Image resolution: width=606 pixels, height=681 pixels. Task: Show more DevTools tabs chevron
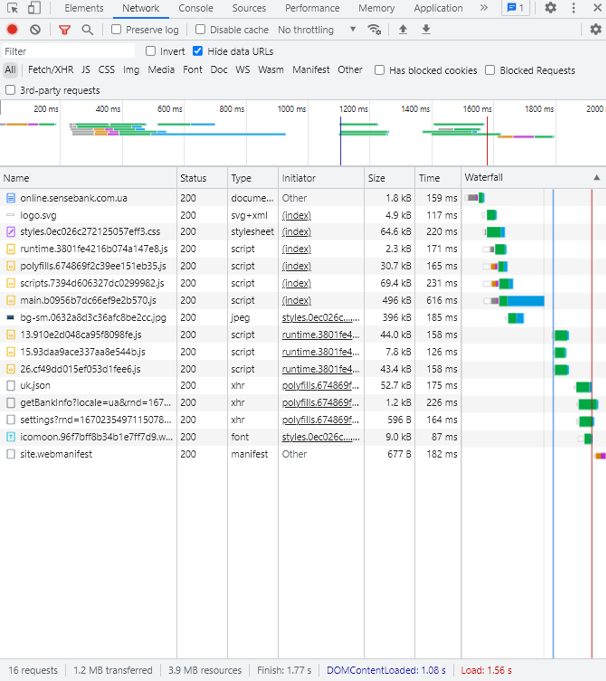click(x=483, y=8)
